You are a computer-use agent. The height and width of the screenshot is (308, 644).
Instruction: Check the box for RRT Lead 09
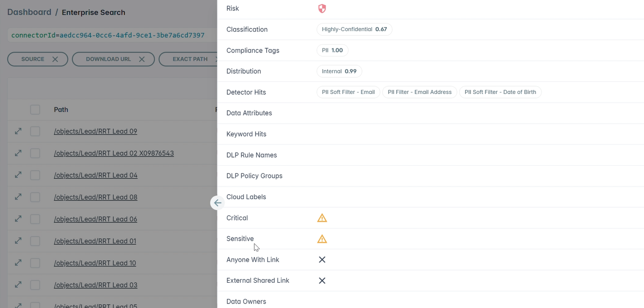tap(35, 131)
